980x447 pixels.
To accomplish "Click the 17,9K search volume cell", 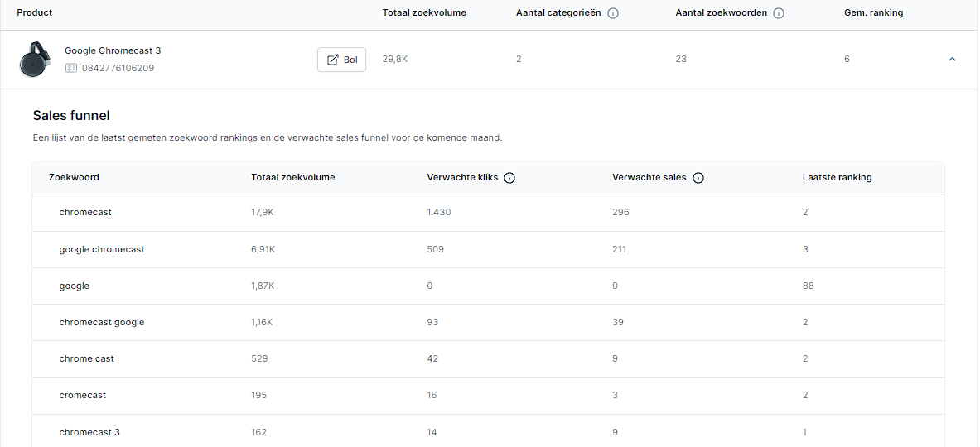I will pyautogui.click(x=263, y=212).
